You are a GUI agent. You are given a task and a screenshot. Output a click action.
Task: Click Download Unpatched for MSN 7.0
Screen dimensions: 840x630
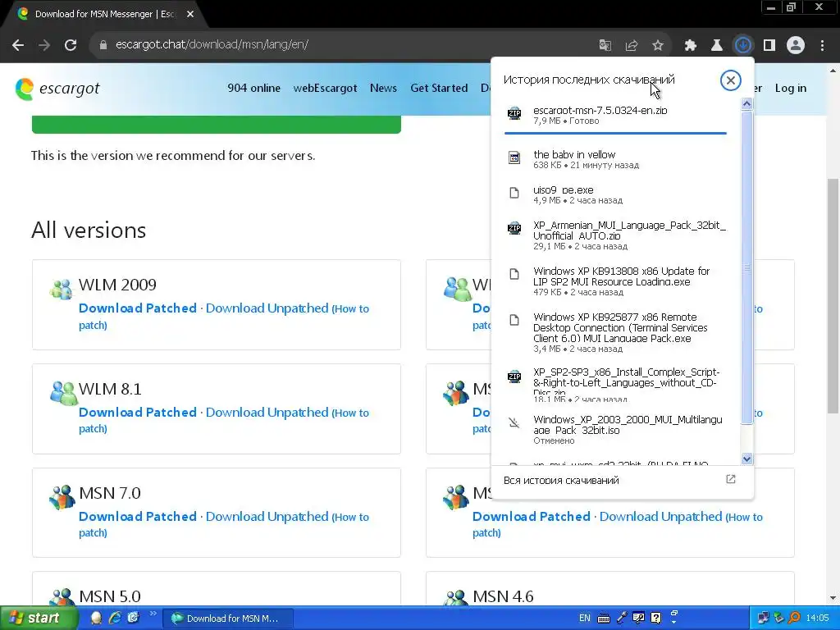(267, 517)
